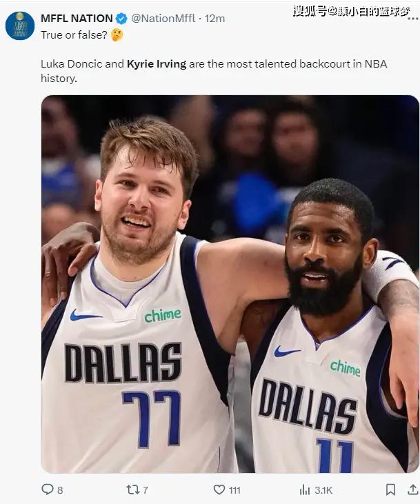Click the 3.1K views count
420x504 pixels.
click(323, 490)
